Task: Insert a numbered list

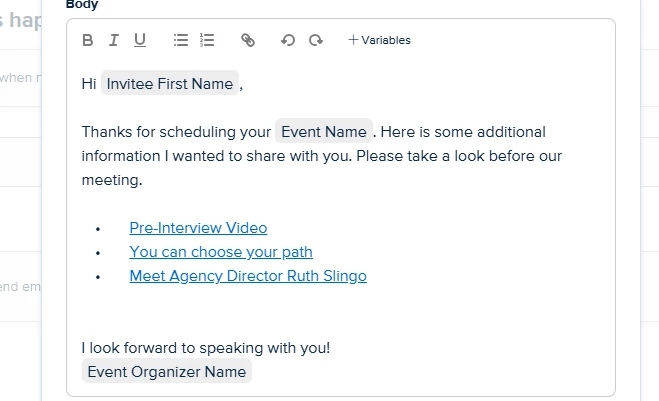Action: [x=207, y=40]
